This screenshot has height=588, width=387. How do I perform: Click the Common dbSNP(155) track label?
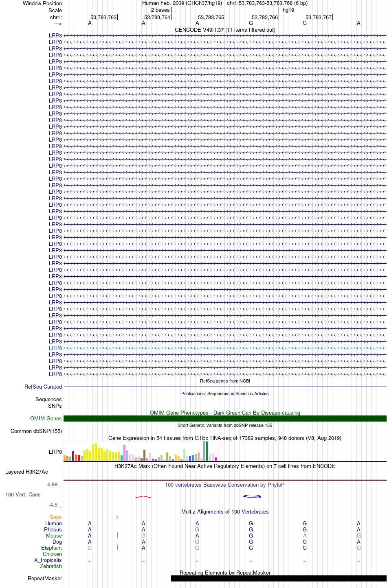pos(36,431)
